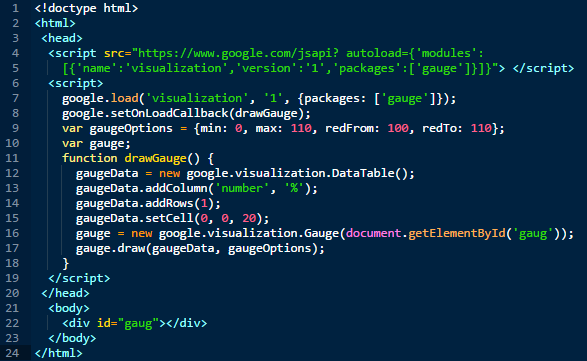This screenshot has width=587, height=361.
Task: Click the 'visualization' string on line 5
Action: (x=176, y=68)
